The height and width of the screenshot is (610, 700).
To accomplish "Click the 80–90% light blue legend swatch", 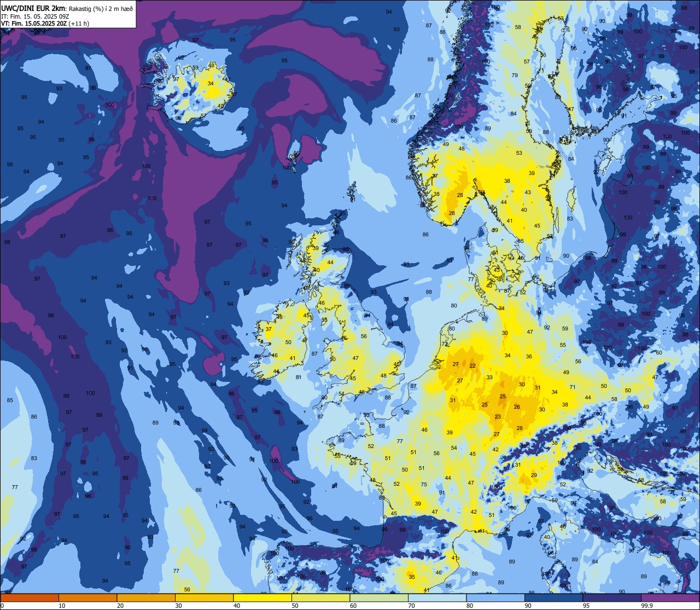I will (x=495, y=597).
